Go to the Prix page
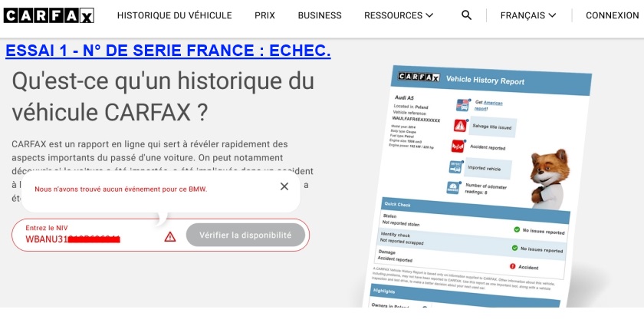This screenshot has width=644, height=326. point(264,15)
